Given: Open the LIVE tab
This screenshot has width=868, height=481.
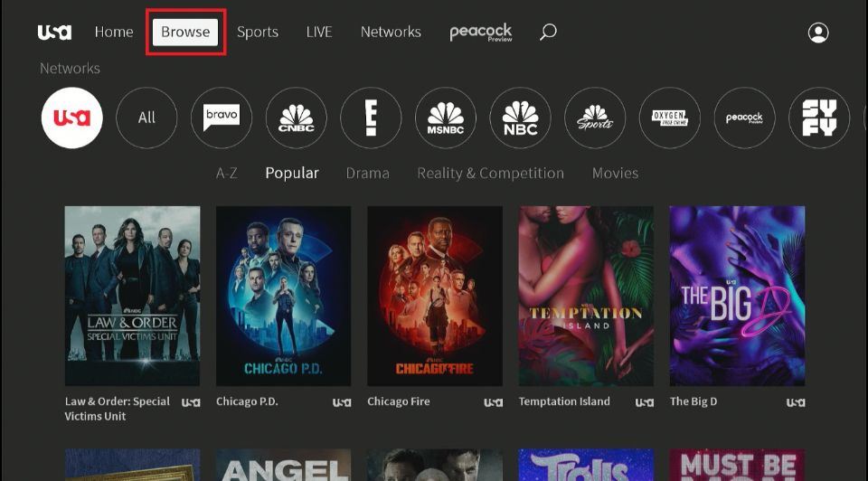Looking at the screenshot, I should [319, 32].
